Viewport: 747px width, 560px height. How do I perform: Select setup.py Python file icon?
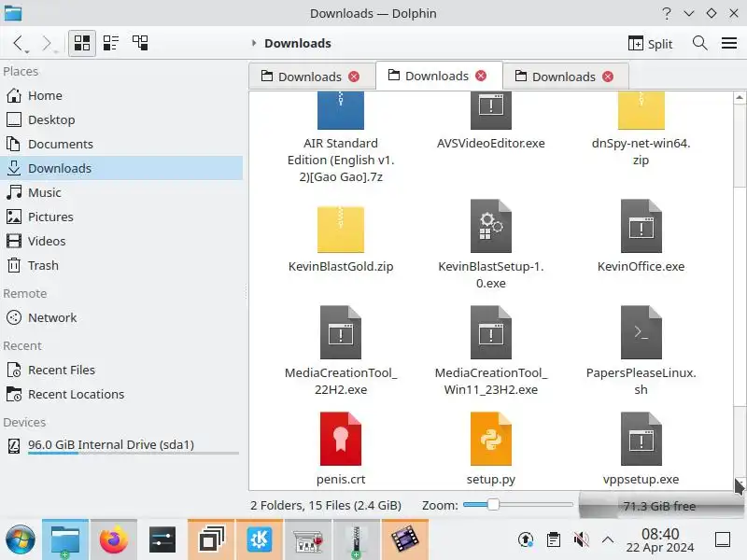tap(491, 439)
